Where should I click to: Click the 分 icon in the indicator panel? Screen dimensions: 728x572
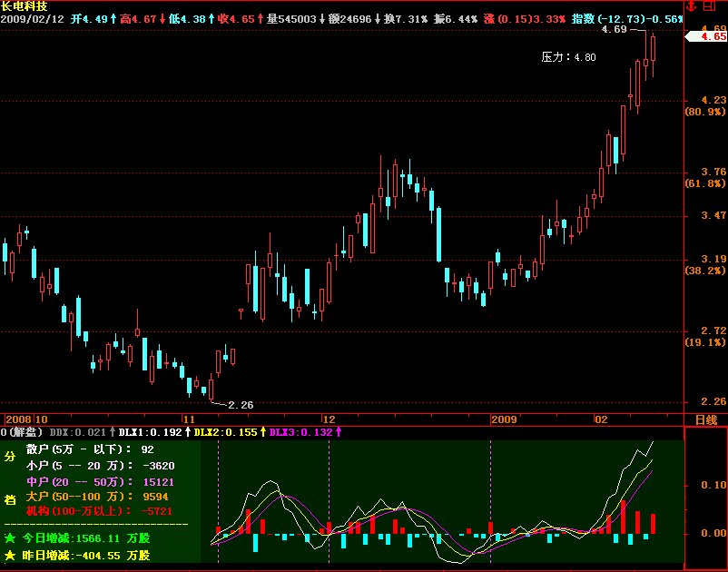(10, 457)
